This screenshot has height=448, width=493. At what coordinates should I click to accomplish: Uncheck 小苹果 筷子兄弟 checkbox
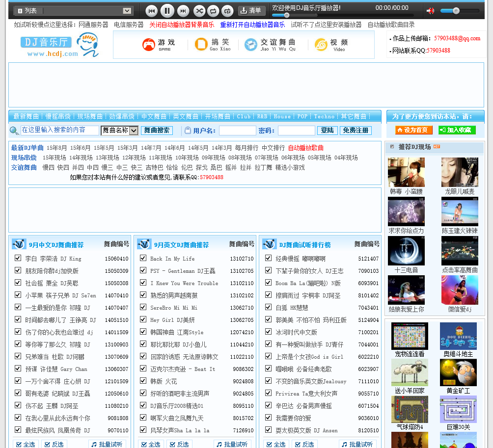pyautogui.click(x=18, y=295)
